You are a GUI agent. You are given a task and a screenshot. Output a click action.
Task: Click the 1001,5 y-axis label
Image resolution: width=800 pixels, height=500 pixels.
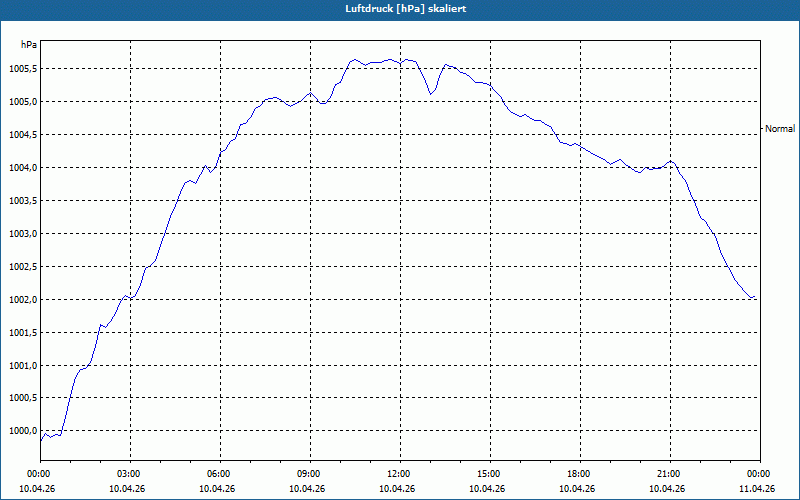[x=23, y=333]
